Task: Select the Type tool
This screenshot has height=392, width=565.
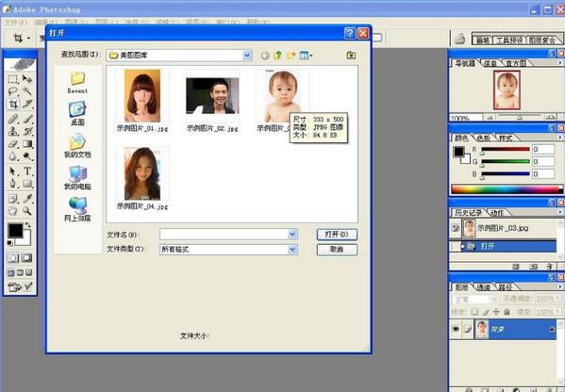Action: [x=27, y=171]
